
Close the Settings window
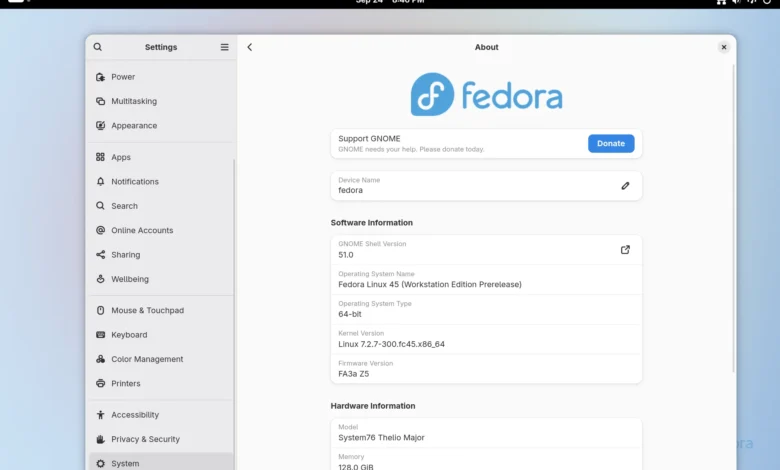coord(724,47)
